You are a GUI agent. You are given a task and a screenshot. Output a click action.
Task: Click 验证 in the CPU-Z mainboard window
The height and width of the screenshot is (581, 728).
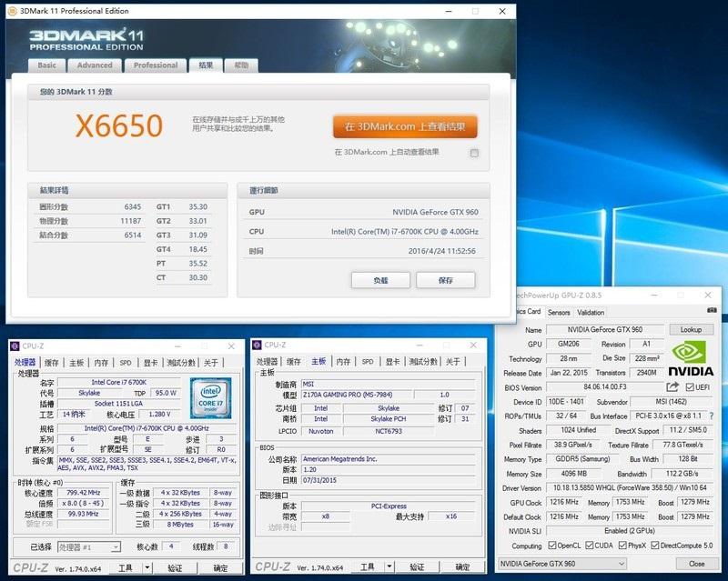click(x=417, y=566)
